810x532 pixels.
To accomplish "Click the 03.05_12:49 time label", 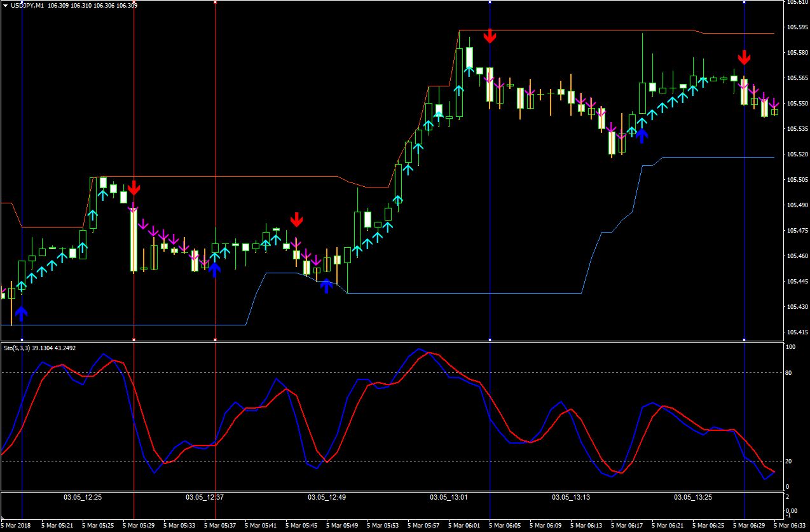I will [x=327, y=497].
